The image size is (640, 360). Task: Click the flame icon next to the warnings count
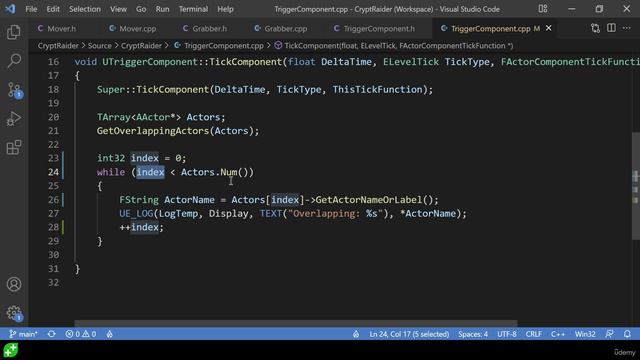pyautogui.click(x=109, y=334)
